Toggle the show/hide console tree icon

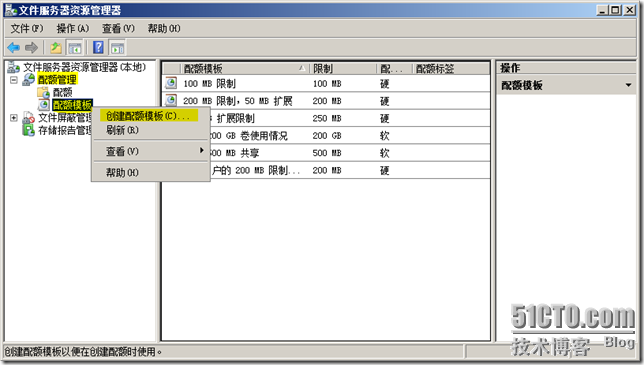(x=75, y=48)
